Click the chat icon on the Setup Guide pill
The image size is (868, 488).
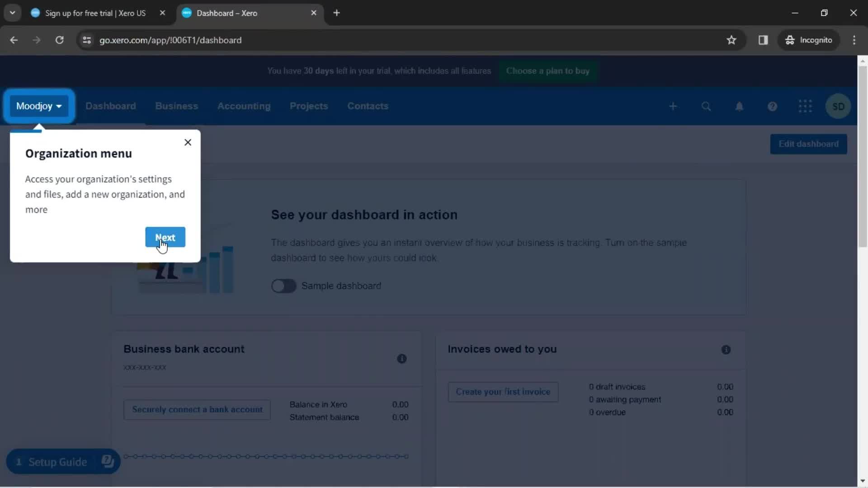pos(108,461)
